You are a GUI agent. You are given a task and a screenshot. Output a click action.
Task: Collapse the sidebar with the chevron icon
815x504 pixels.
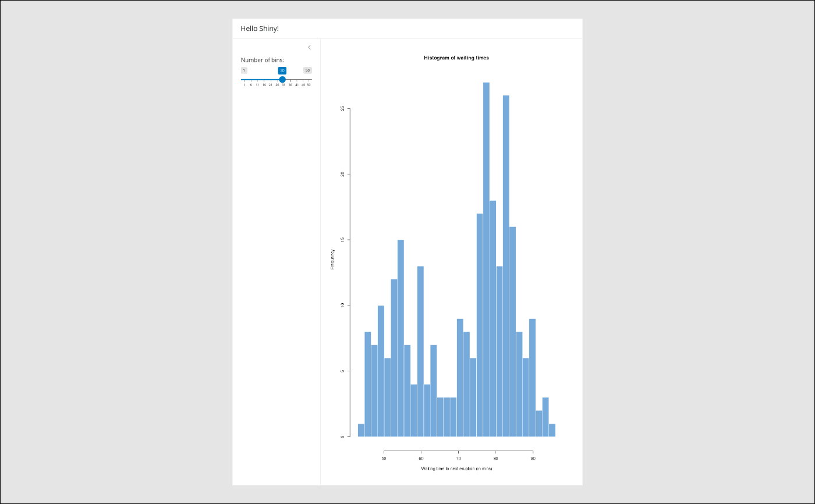309,47
